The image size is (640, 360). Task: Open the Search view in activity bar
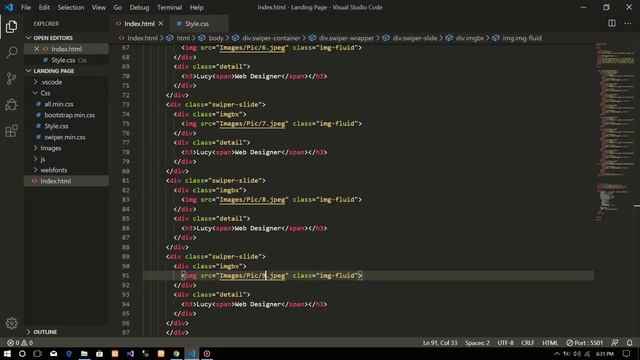pos(11,52)
